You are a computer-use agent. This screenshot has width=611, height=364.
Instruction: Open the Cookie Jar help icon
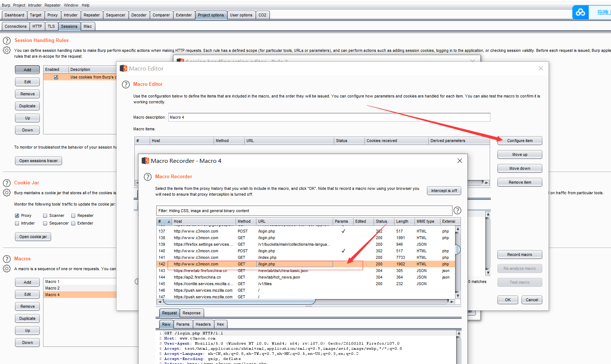(7, 183)
